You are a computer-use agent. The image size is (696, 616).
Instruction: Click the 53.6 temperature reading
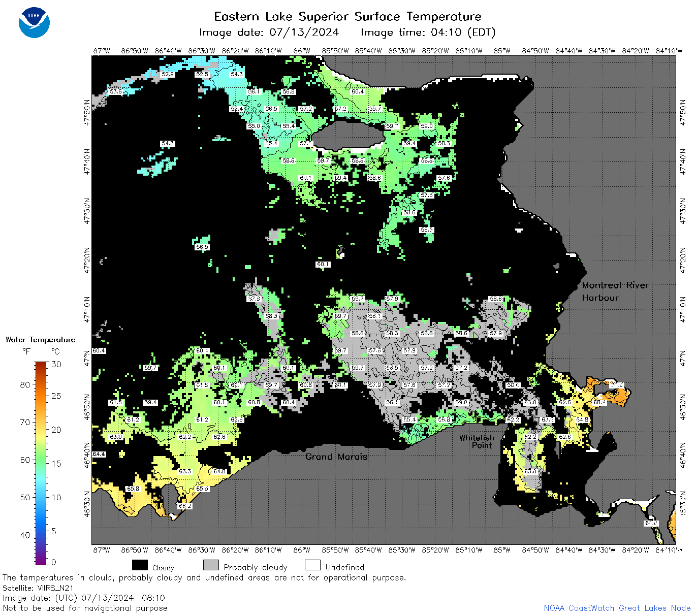(x=116, y=91)
